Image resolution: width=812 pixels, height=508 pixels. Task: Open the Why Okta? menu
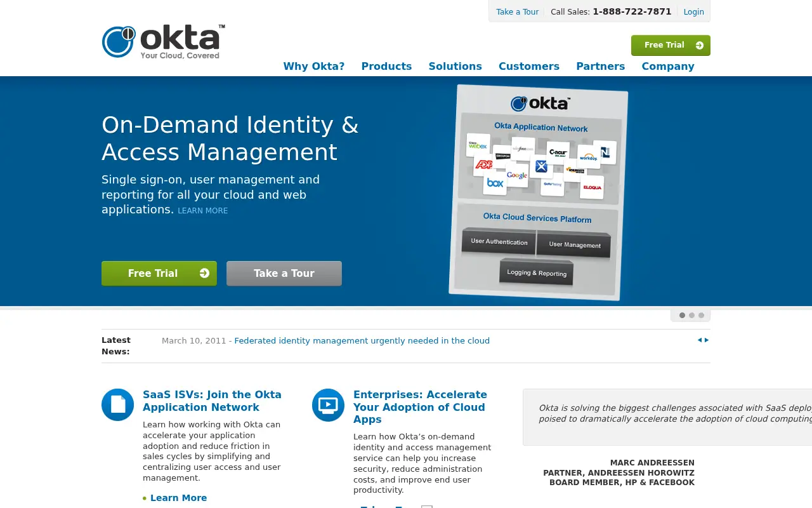[x=314, y=66]
